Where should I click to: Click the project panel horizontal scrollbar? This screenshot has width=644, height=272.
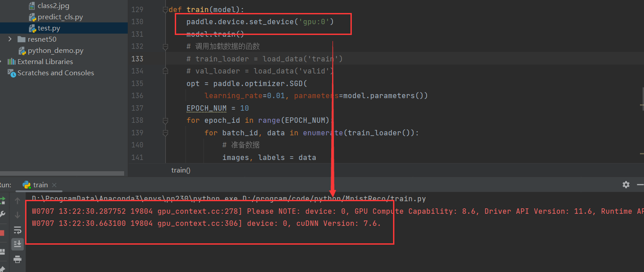point(62,173)
